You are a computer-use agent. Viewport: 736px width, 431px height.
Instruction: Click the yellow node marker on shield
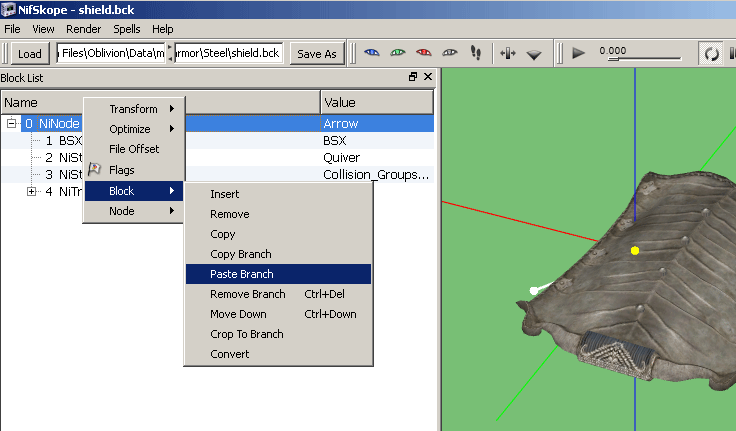[x=635, y=251]
